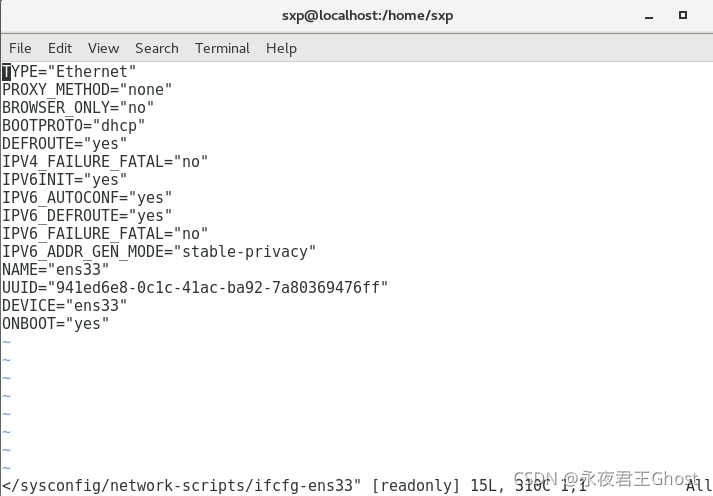Viewport: 713px width, 496px height.
Task: Click the BOOTPROTO="dhcp" line
Action: tap(74, 125)
